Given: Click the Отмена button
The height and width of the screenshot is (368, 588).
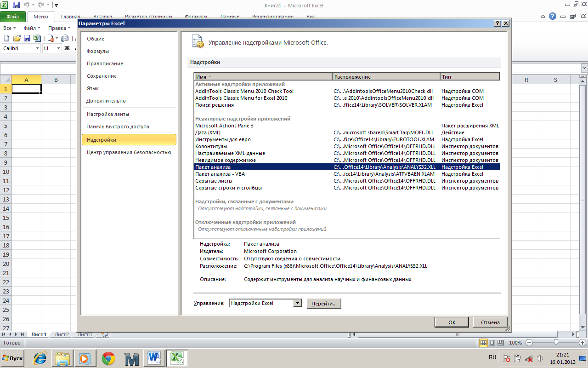Looking at the screenshot, I should tap(490, 322).
